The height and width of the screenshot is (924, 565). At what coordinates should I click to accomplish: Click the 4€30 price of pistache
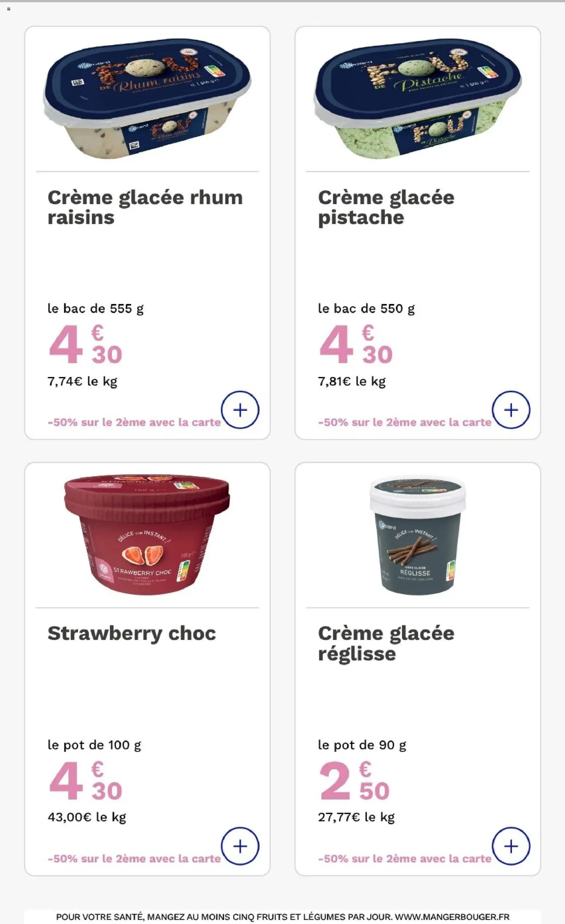pos(356,344)
